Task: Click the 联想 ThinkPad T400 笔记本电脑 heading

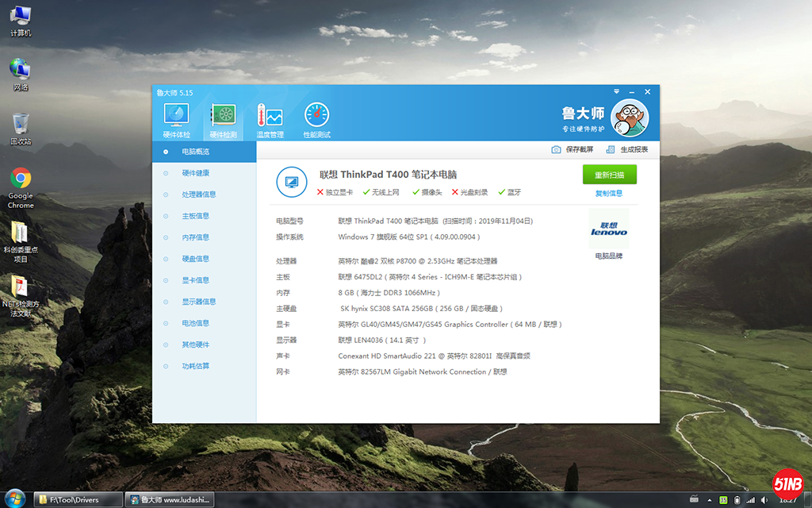Action: 388,175
